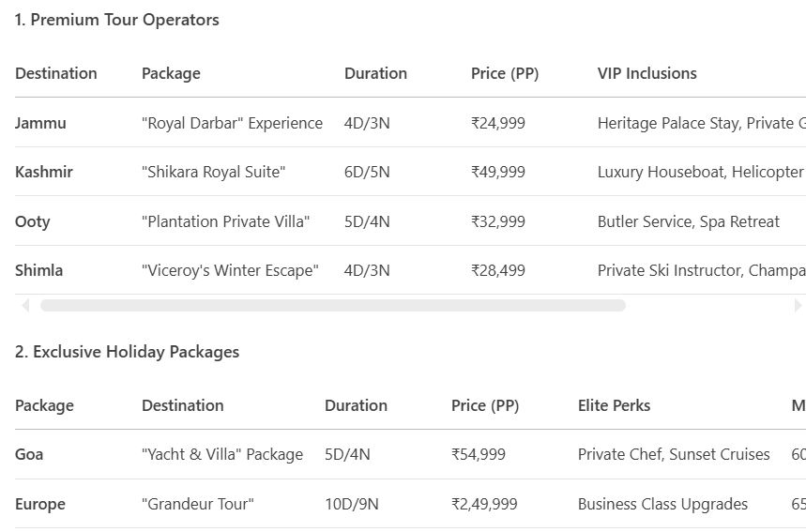Click the Destination column header in Premium table
The height and width of the screenshot is (532, 806).
[x=56, y=73]
